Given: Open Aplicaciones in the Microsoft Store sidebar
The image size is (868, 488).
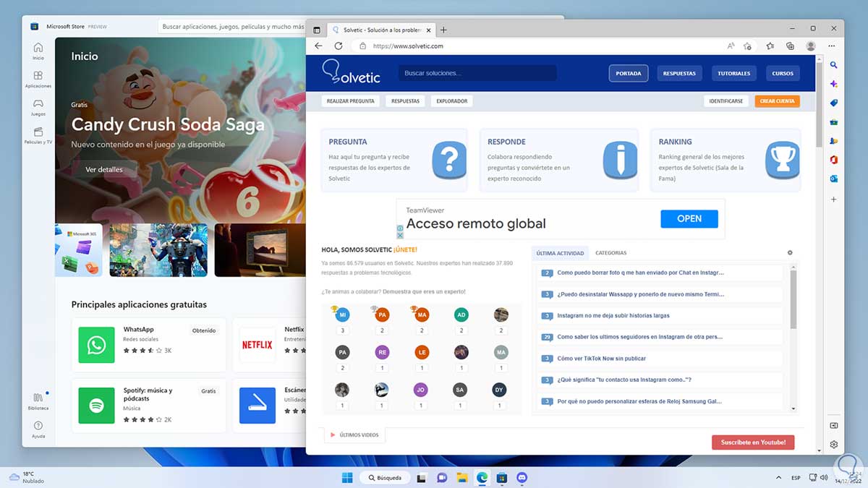Looking at the screenshot, I should pyautogui.click(x=38, y=80).
